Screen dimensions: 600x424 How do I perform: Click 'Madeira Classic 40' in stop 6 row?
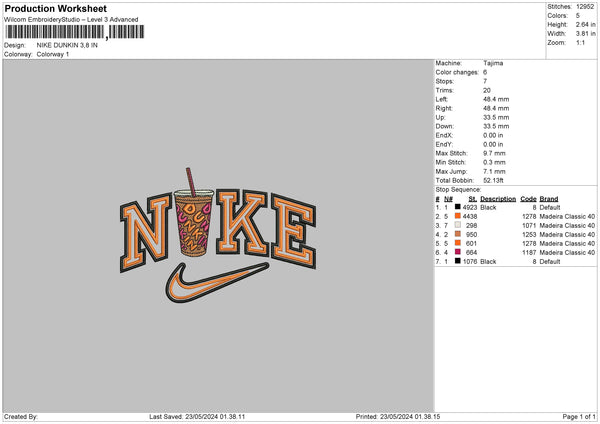567,253
